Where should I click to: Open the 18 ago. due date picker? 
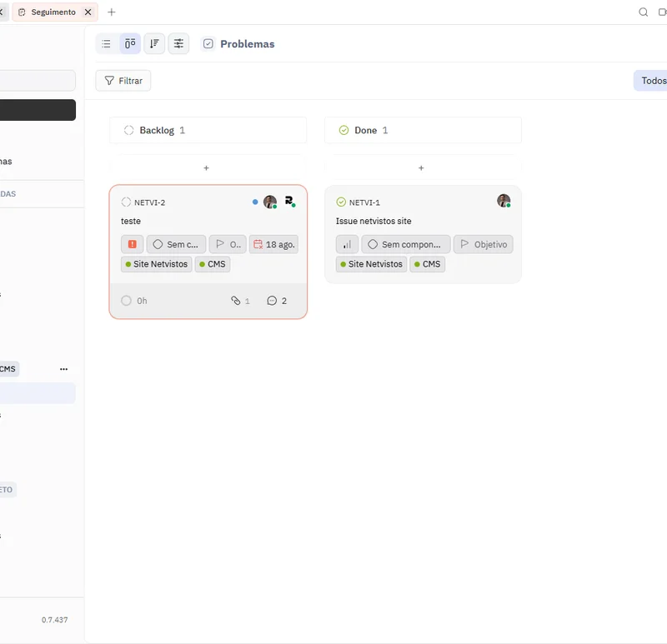(274, 244)
